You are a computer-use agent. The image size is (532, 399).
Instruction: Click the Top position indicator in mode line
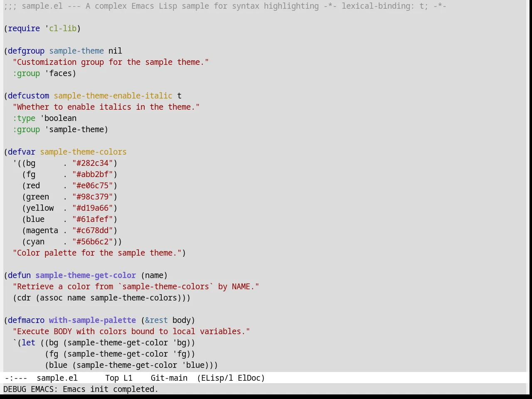[x=112, y=378]
